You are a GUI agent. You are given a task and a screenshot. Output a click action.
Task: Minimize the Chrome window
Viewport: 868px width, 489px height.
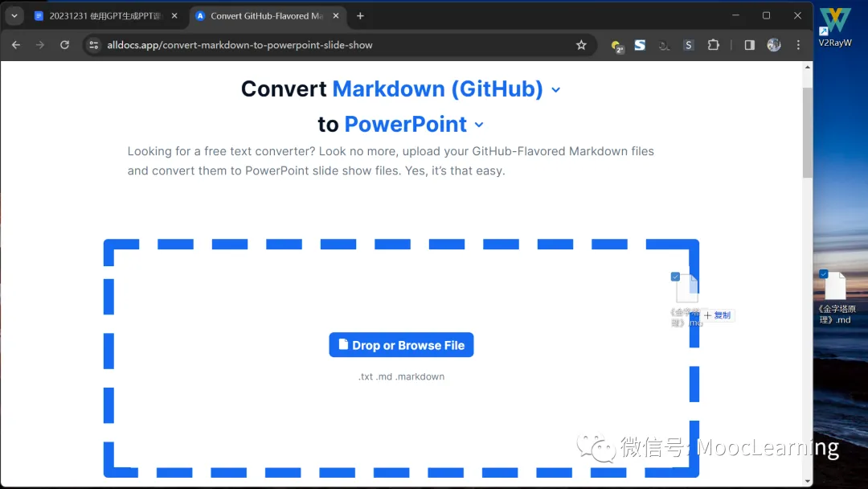pyautogui.click(x=735, y=15)
